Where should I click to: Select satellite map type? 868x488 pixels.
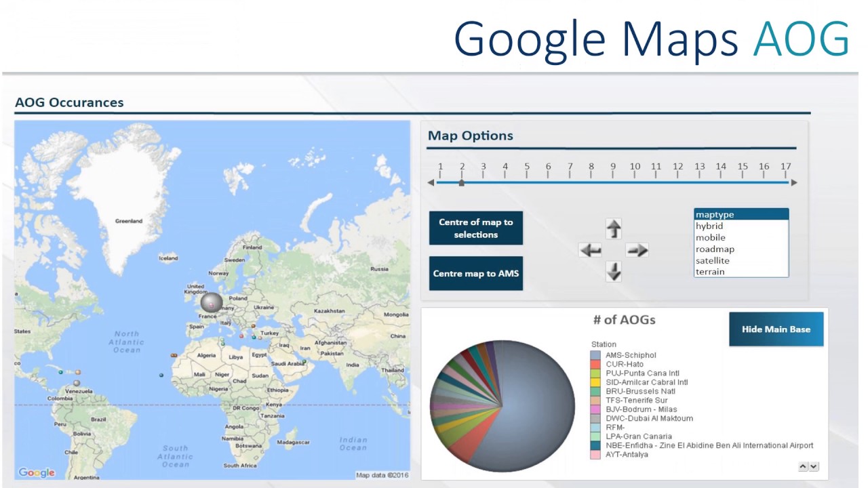[741, 261]
